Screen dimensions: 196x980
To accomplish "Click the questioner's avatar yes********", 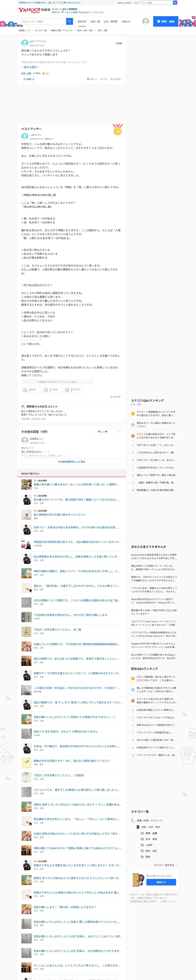I will (x=25, y=43).
